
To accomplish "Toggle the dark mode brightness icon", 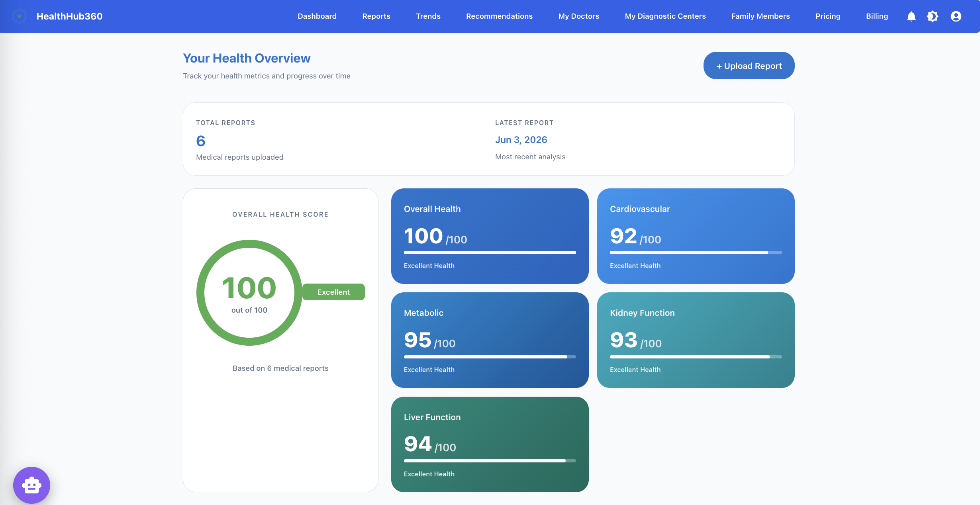I will (933, 16).
